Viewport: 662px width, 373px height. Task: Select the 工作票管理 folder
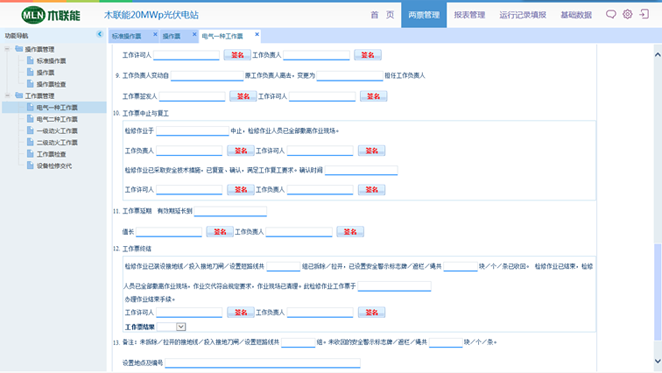coord(39,96)
